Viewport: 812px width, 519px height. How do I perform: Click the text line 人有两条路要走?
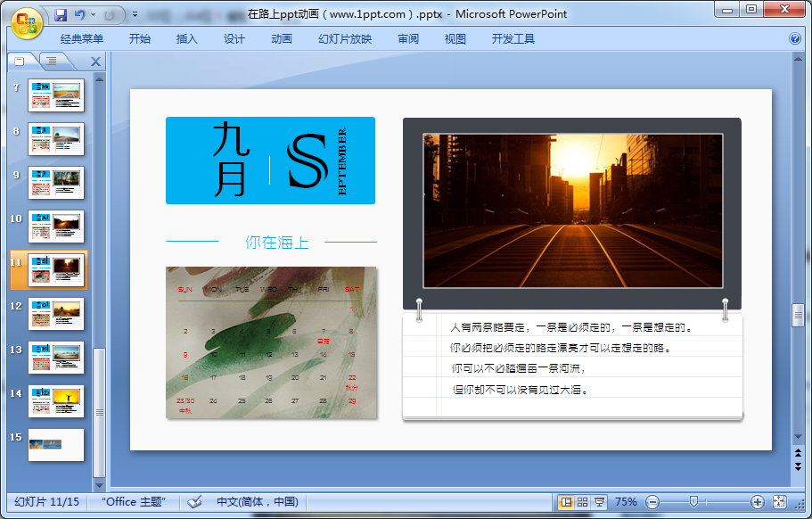(570, 327)
